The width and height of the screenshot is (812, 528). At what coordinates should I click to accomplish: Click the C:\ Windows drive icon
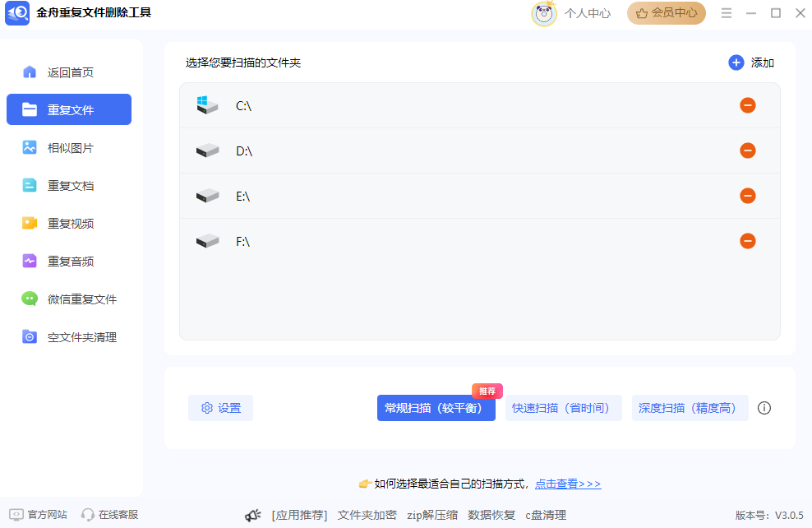click(x=207, y=105)
